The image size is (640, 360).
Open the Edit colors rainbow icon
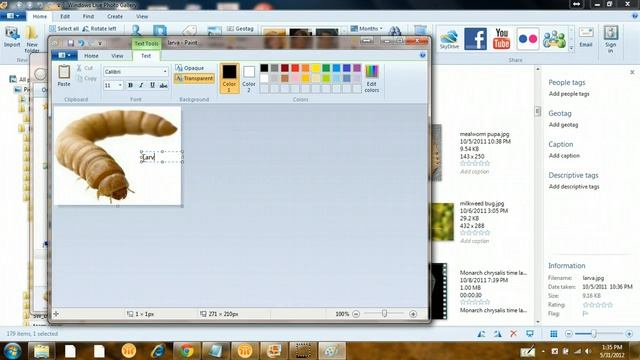coord(371,71)
